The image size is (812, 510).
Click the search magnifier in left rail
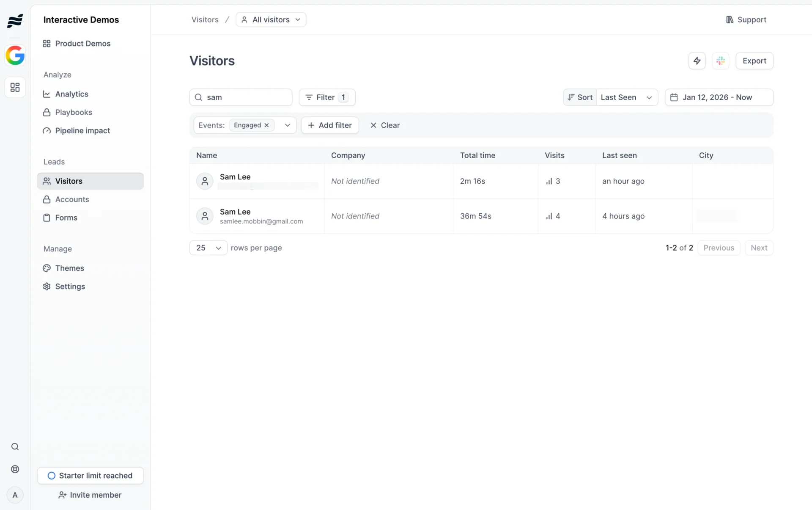pyautogui.click(x=15, y=447)
